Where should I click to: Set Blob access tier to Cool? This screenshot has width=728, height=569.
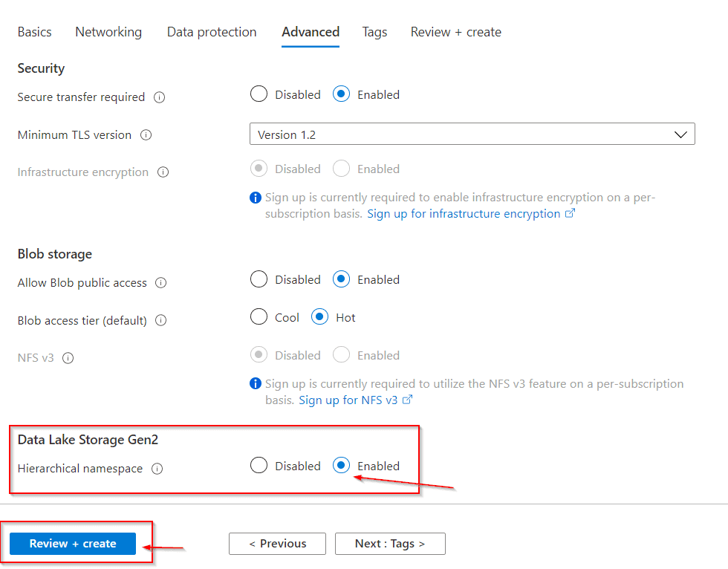click(x=259, y=317)
